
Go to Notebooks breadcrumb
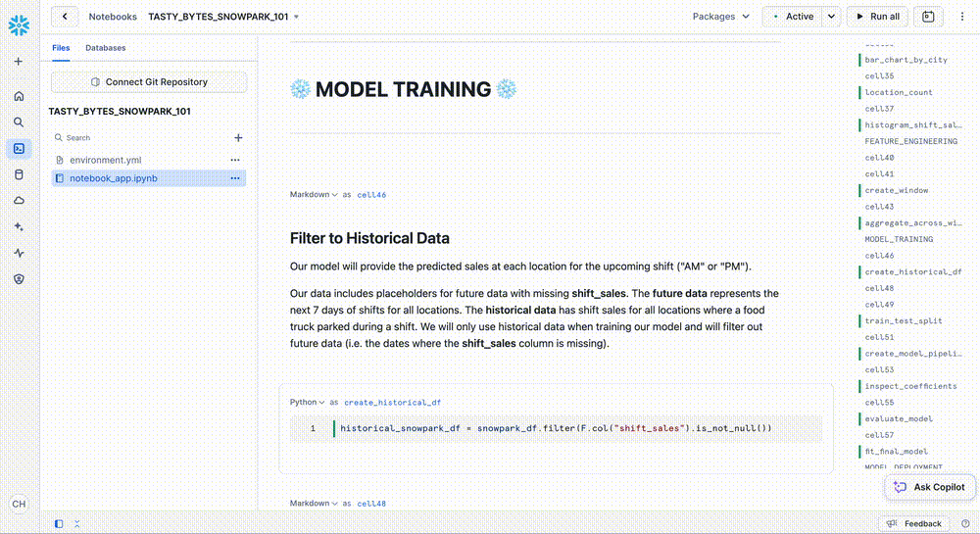[x=113, y=17]
